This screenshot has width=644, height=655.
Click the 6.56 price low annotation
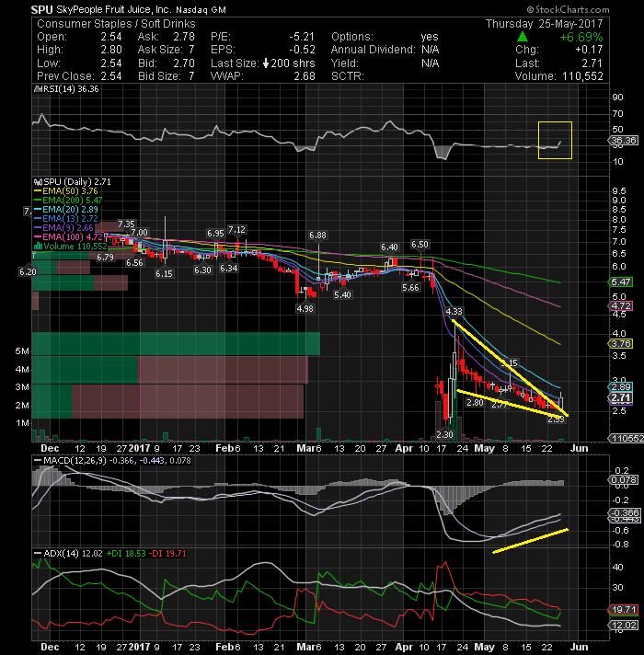134,263
